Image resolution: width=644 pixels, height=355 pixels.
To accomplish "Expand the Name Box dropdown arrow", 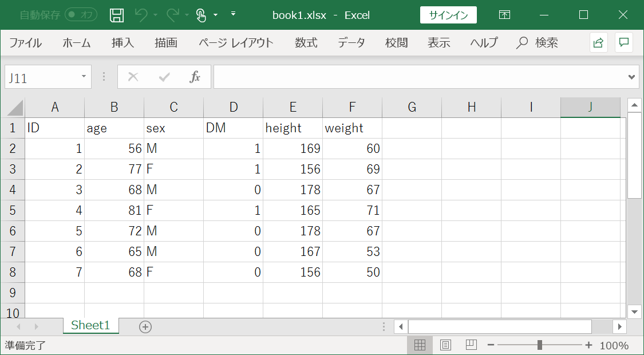I will (x=84, y=77).
